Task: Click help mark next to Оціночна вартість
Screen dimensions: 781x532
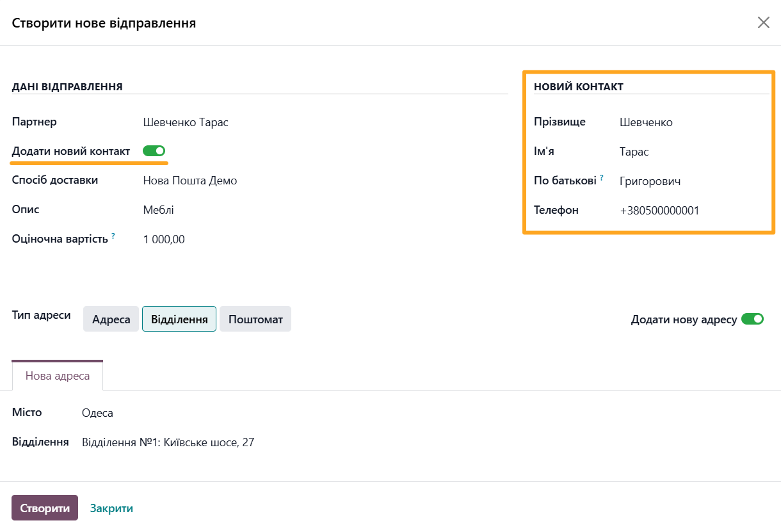Action: [113, 236]
